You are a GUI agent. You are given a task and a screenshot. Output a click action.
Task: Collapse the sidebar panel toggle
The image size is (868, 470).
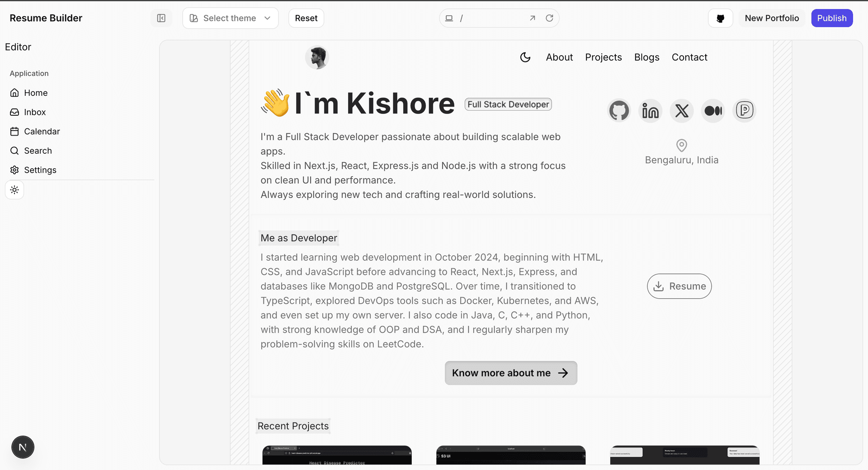tap(161, 18)
